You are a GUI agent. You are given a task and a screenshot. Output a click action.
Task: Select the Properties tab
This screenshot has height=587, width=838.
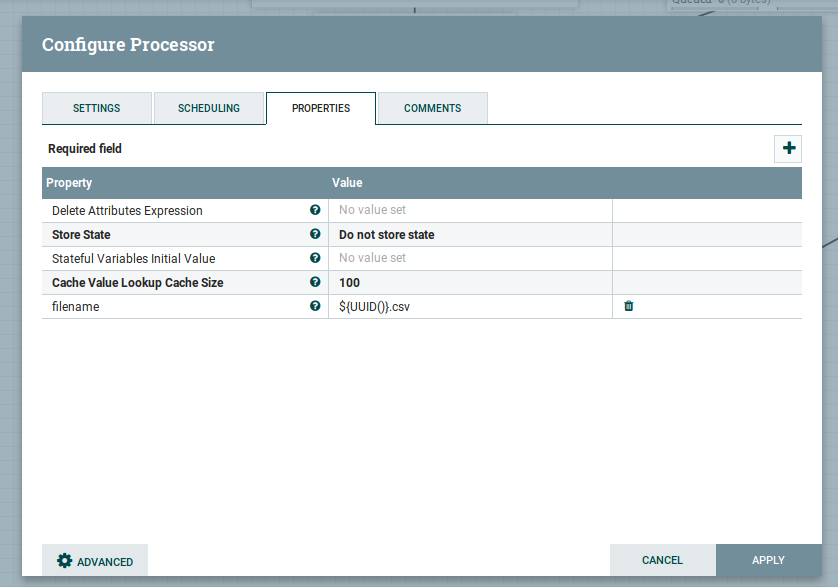pyautogui.click(x=321, y=108)
